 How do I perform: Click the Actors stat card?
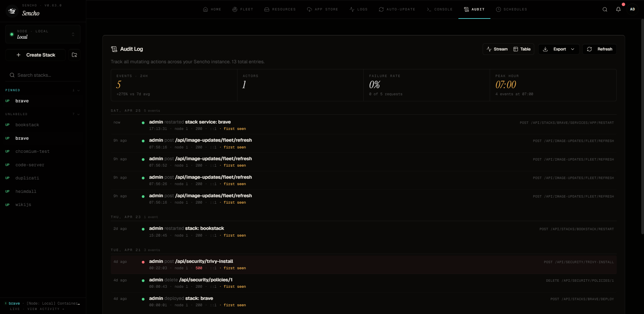[300, 85]
